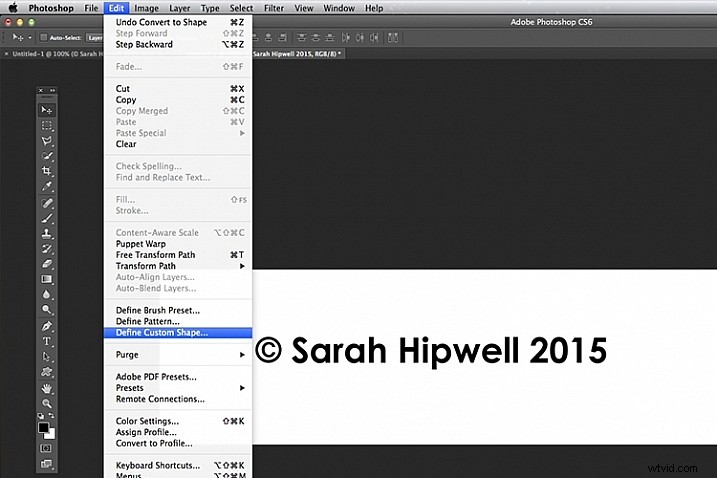
Task: Open Color Settings from Edit menu
Action: pyautogui.click(x=178, y=421)
